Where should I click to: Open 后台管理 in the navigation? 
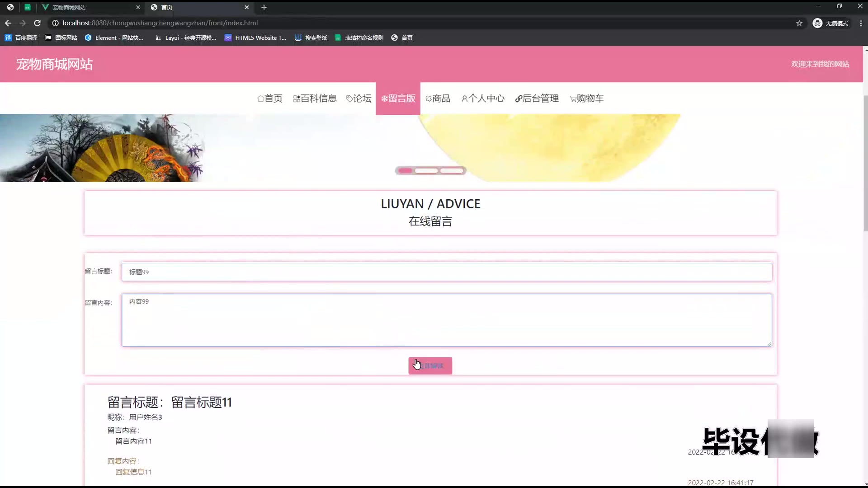pos(537,99)
